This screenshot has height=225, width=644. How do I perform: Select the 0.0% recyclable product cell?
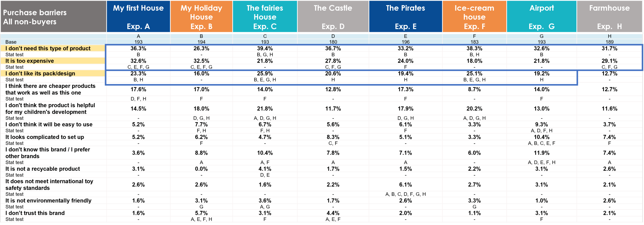[201, 169]
